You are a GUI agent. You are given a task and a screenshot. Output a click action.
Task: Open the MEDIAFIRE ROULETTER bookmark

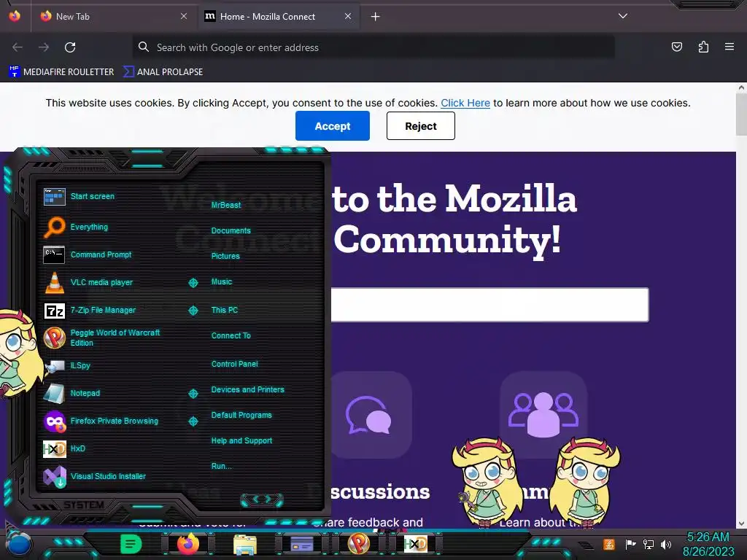62,72
